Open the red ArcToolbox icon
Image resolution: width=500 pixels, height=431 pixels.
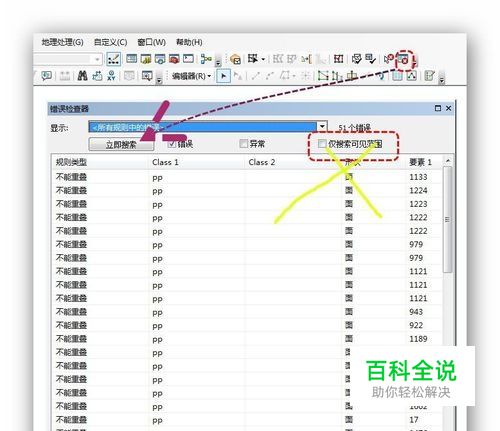coord(174,59)
